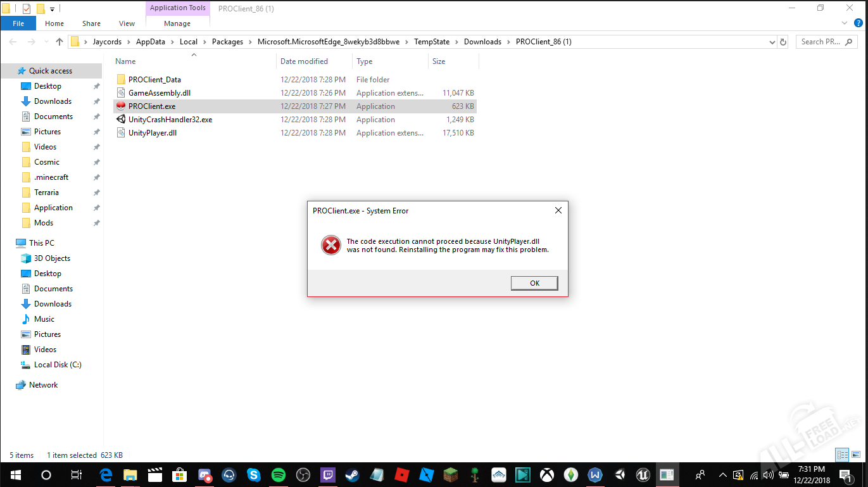Open Spotify from the taskbar
The height and width of the screenshot is (487, 868).
coord(279,474)
